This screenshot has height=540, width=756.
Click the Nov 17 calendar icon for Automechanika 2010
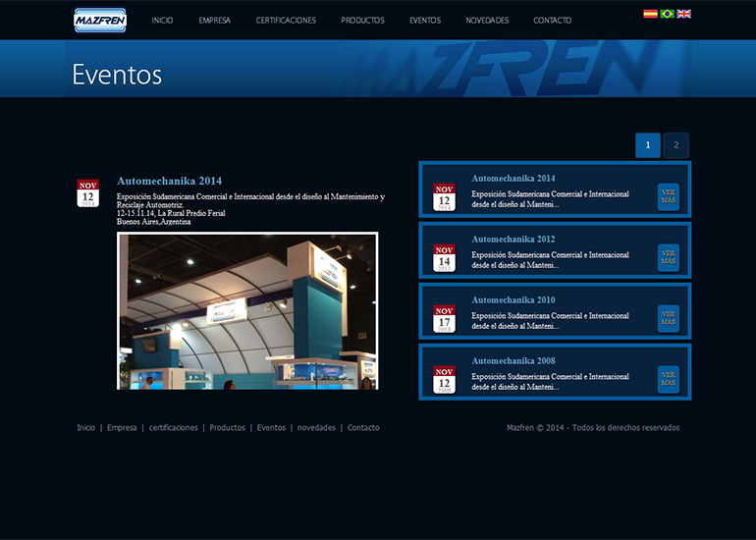(444, 319)
